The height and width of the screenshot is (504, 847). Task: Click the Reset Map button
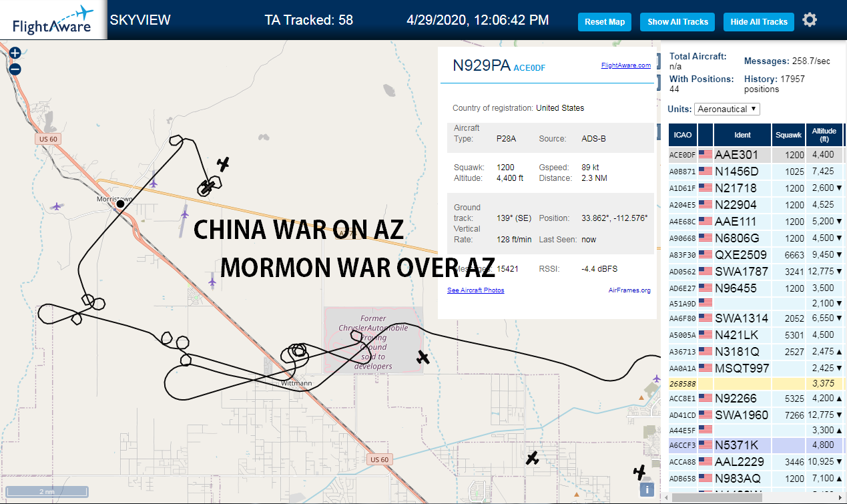pyautogui.click(x=605, y=22)
